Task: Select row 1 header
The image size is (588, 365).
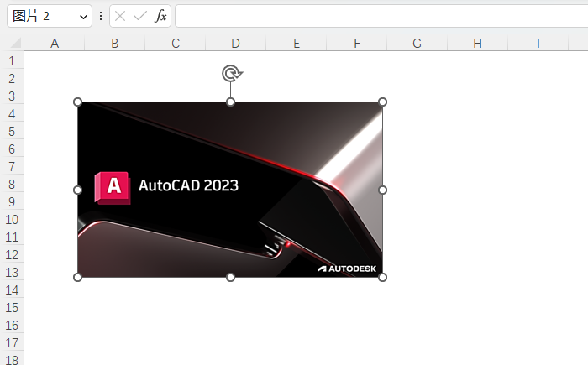Action: click(x=12, y=60)
